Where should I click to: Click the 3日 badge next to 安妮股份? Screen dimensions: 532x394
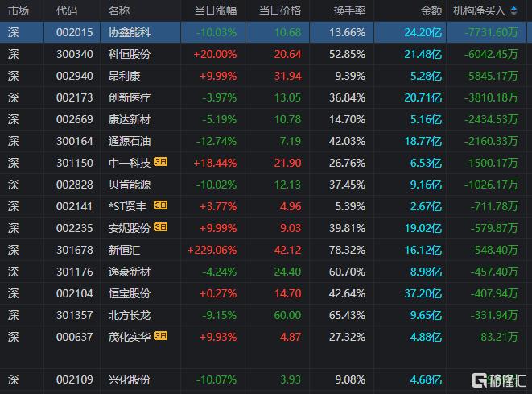tap(160, 227)
